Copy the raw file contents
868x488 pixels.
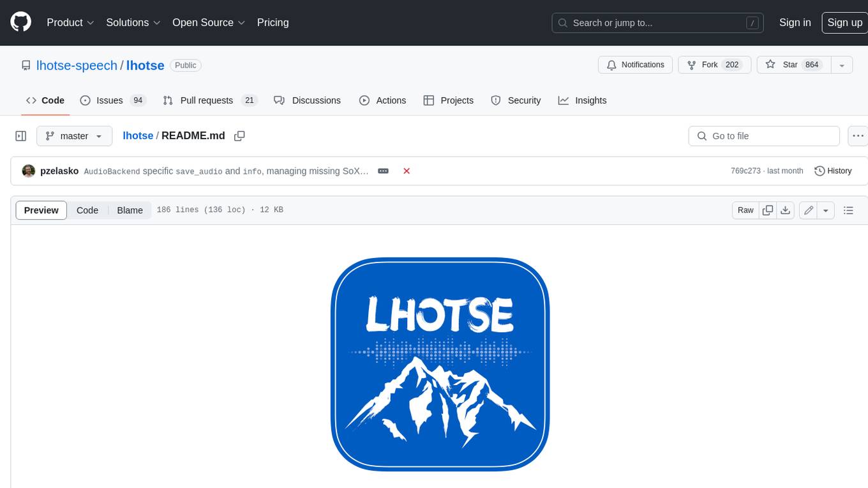768,210
